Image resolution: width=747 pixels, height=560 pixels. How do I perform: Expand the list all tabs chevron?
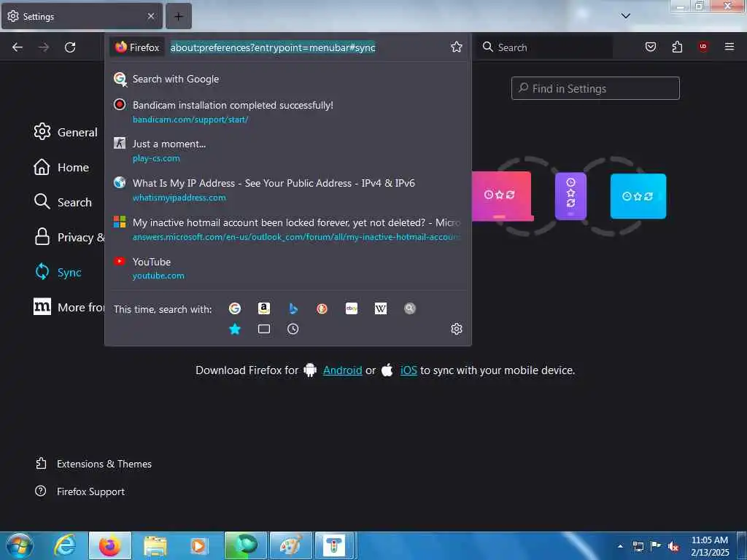pos(626,16)
